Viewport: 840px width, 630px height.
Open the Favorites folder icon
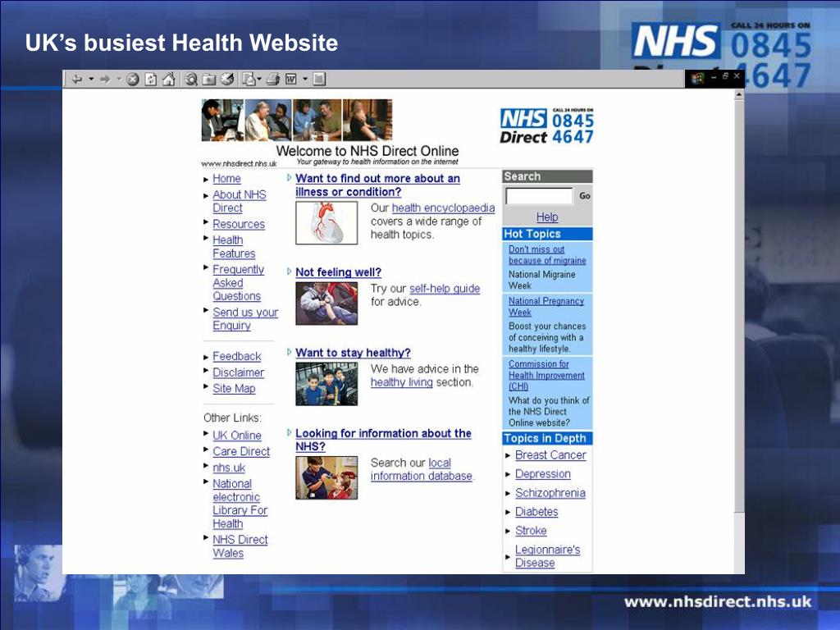(x=209, y=80)
